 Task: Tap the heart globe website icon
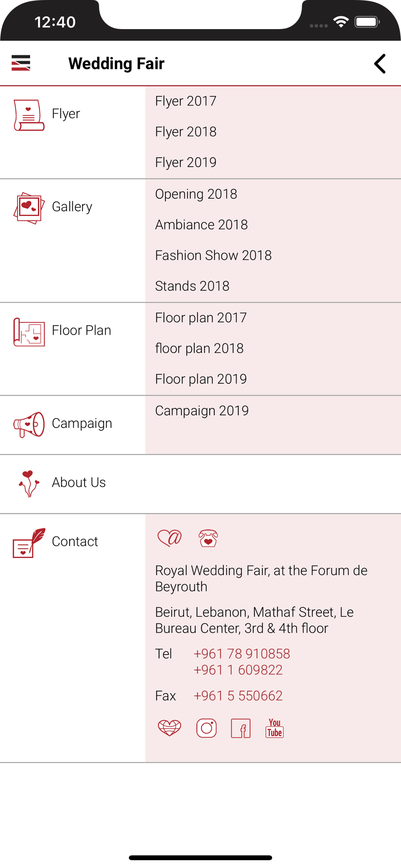click(x=169, y=728)
